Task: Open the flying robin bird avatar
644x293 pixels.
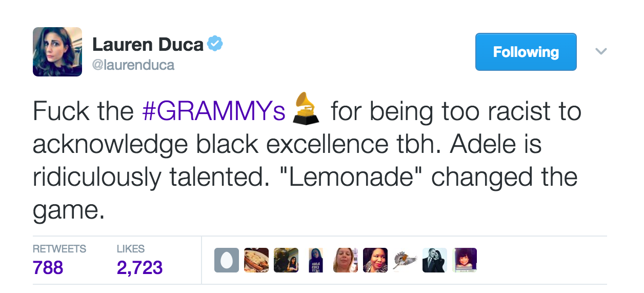Action: tap(405, 260)
